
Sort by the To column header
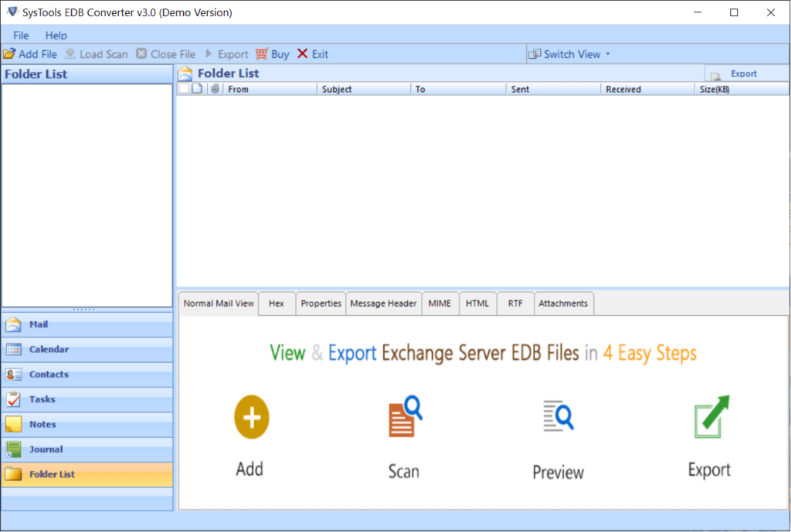(x=459, y=90)
